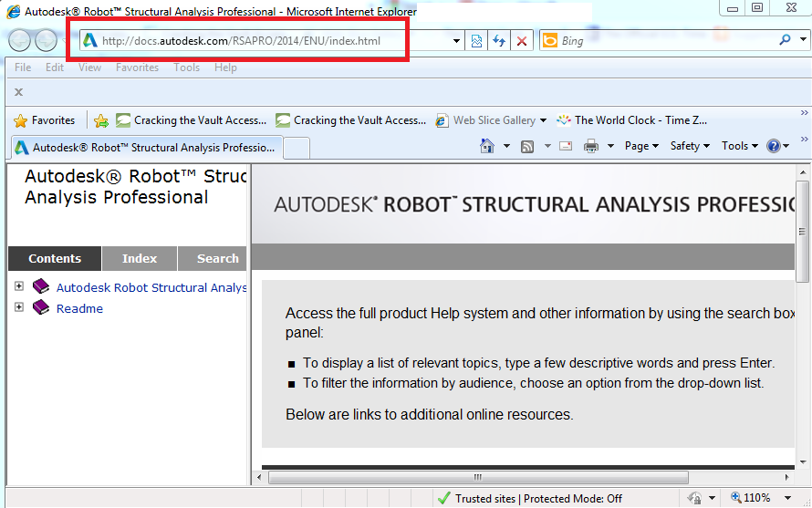Screen dimensions: 812x508
Task: Click the purple book icon beside Autodesk Robot
Action: coord(41,285)
